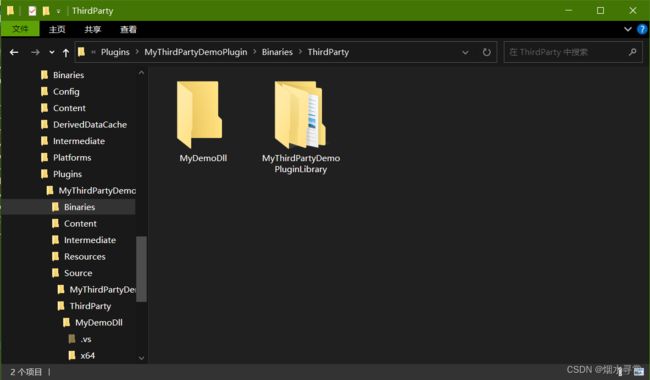Click the navigation pane scrollbar thumb

[141, 269]
